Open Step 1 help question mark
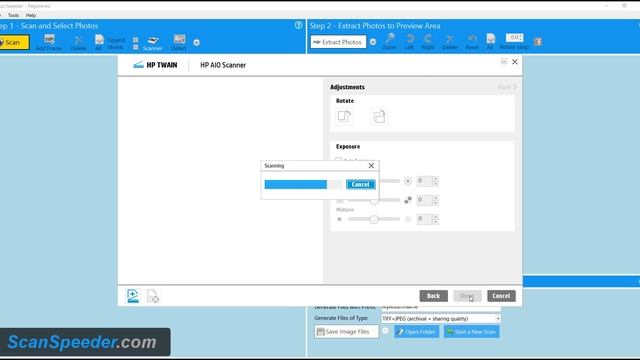The width and height of the screenshot is (640, 360). click(x=298, y=25)
